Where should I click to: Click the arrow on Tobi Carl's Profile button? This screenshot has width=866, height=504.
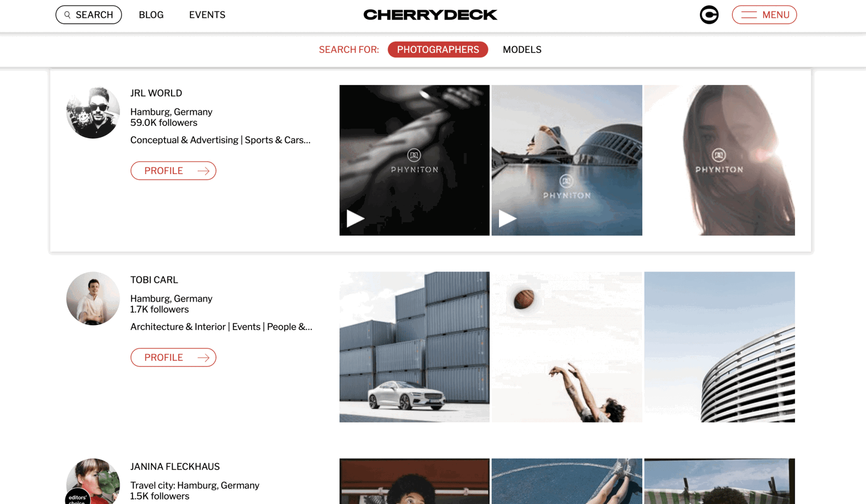click(x=204, y=357)
